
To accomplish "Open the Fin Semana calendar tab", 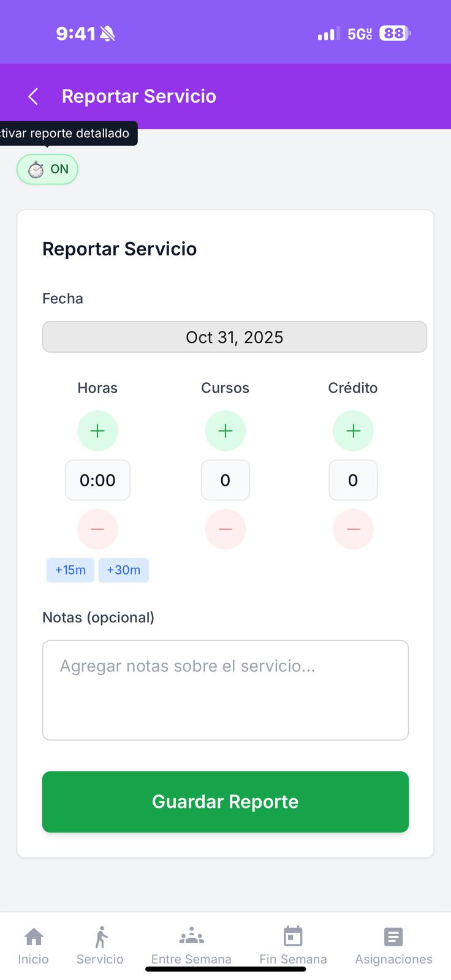I will 293,946.
